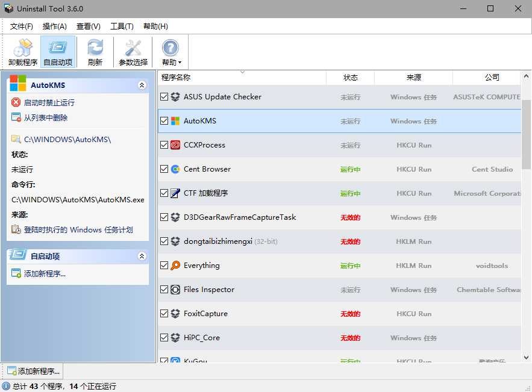This screenshot has height=392, width=532.
Task: Click the 启动时禁止运行 link
Action: point(49,102)
